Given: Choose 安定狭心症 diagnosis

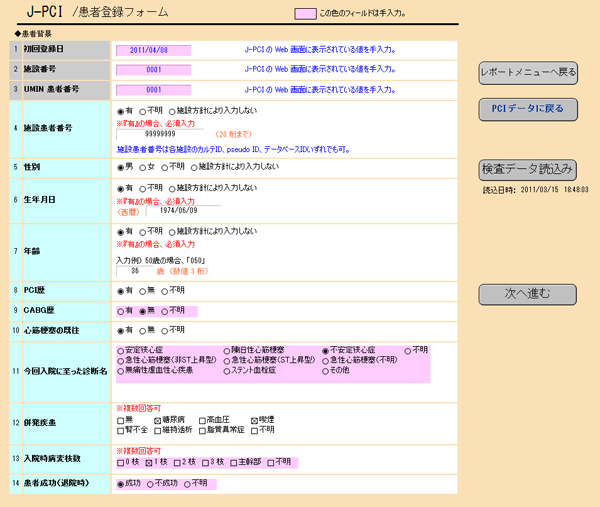Looking at the screenshot, I should (121, 351).
